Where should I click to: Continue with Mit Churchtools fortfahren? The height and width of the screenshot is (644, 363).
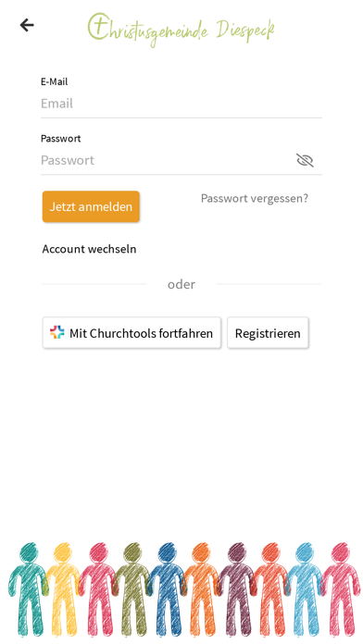(131, 333)
